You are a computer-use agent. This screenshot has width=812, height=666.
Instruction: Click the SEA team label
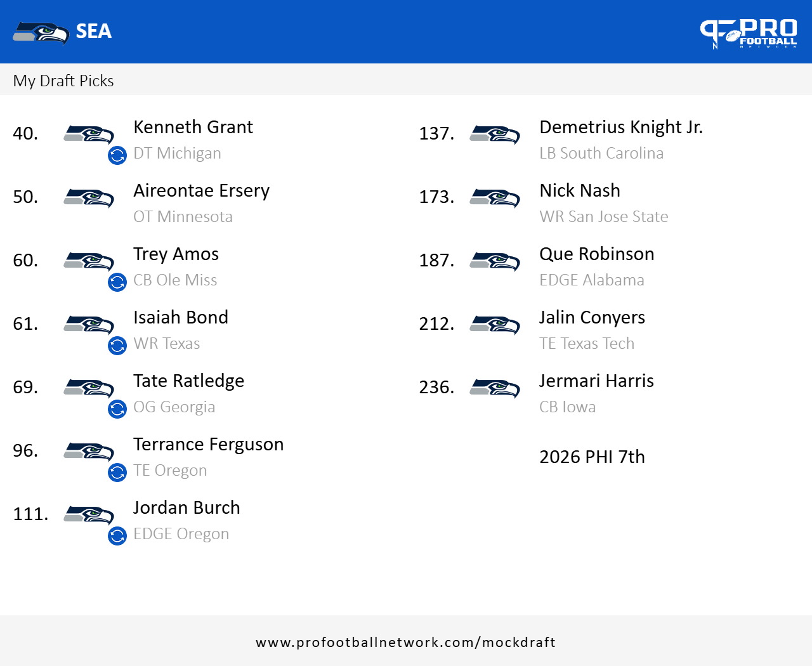93,31
